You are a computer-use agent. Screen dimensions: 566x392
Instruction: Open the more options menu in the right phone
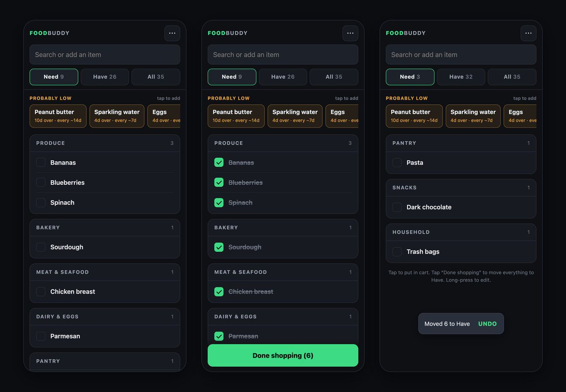(x=528, y=33)
